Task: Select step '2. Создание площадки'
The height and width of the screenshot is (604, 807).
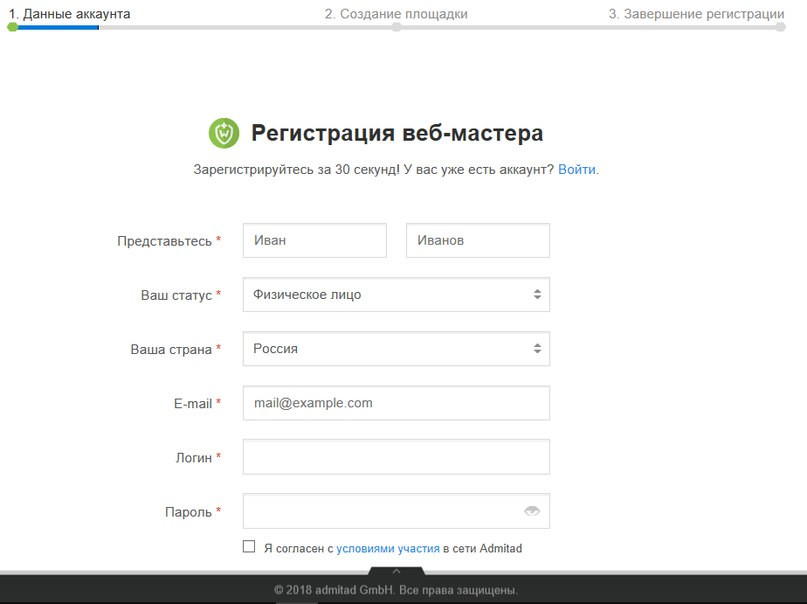Action: click(396, 14)
